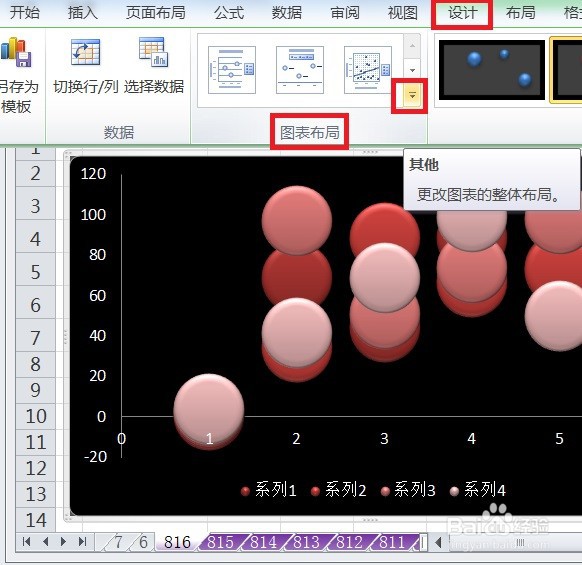Click legend entry 系列2
This screenshot has height=565, width=582.
tap(339, 490)
